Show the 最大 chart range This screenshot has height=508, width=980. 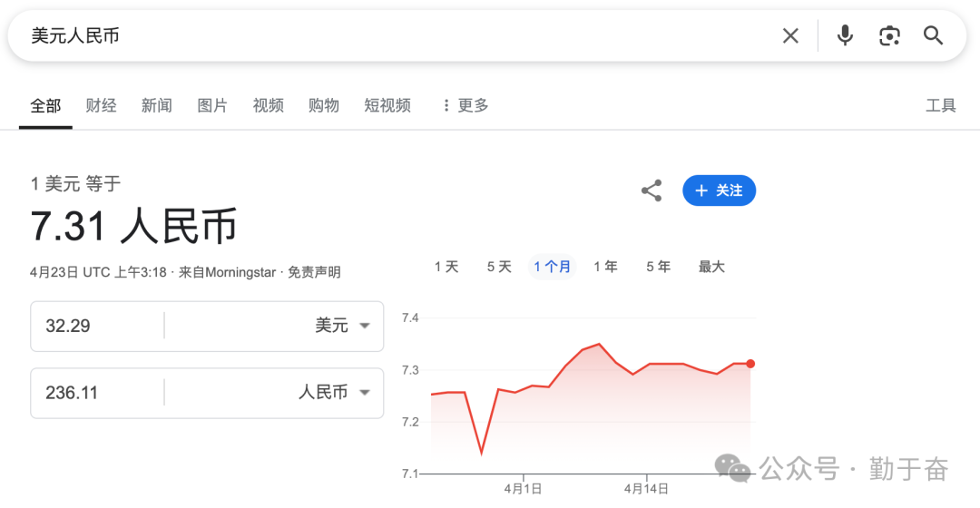(711, 267)
